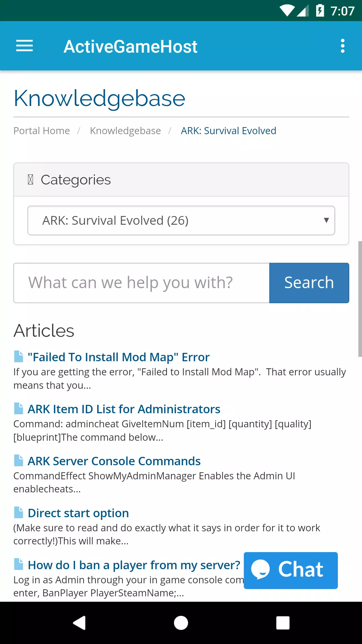The width and height of the screenshot is (362, 644).
Task: Click document icon beside ARK Server Console Commands
Action: [x=18, y=461]
